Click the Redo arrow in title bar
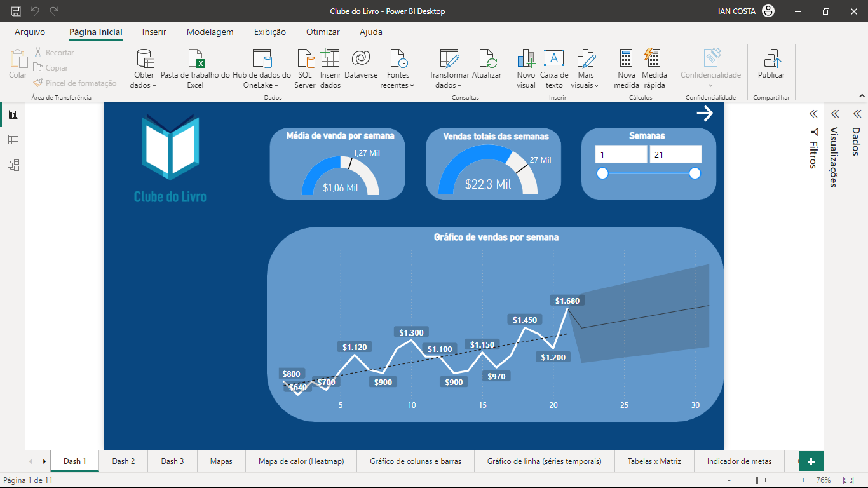This screenshot has width=868, height=488. [x=54, y=11]
